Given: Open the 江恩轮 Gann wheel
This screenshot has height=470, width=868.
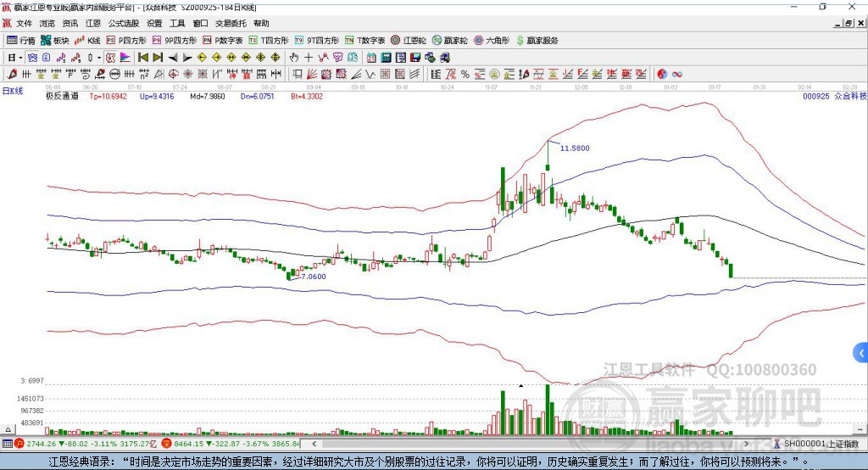Looking at the screenshot, I should (x=409, y=41).
